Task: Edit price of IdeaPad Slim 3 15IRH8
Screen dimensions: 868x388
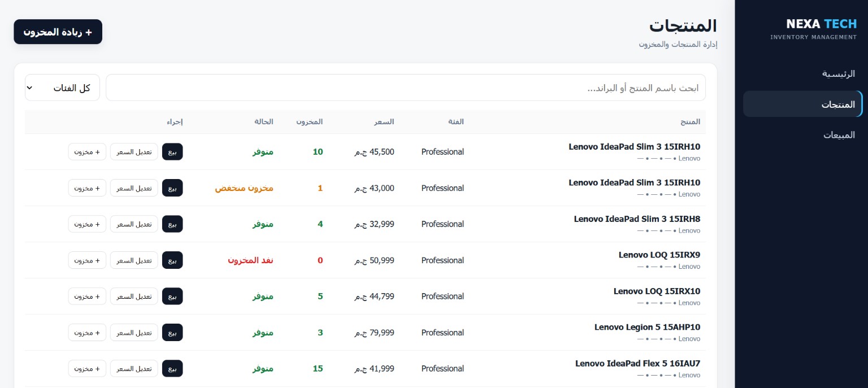Action: click(x=134, y=224)
